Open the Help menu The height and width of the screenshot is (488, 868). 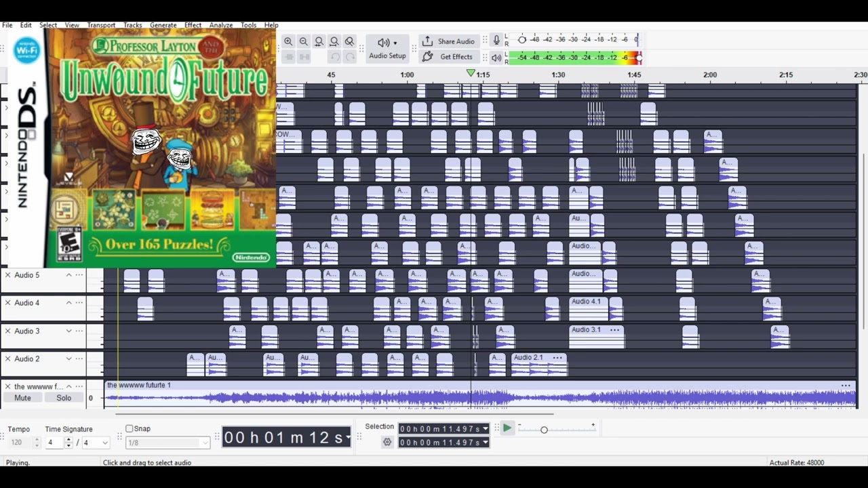tap(271, 25)
